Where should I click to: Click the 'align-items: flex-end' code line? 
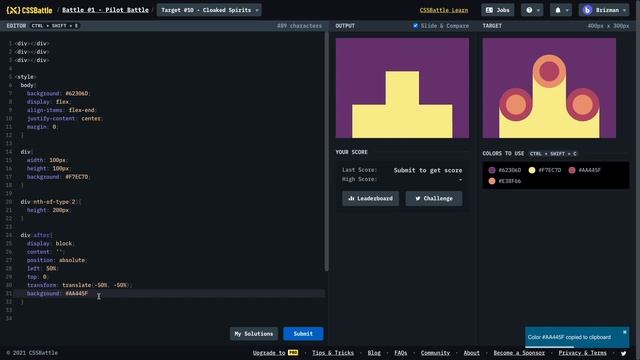pyautogui.click(x=61, y=110)
